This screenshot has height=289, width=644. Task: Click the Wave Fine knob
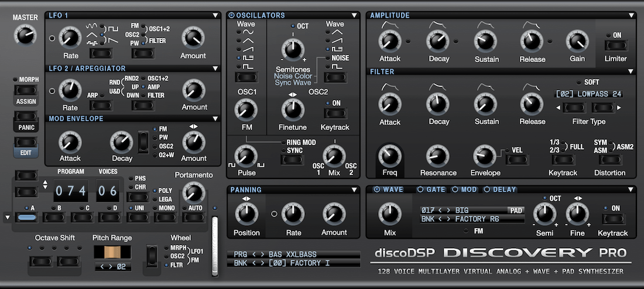pos(577,215)
